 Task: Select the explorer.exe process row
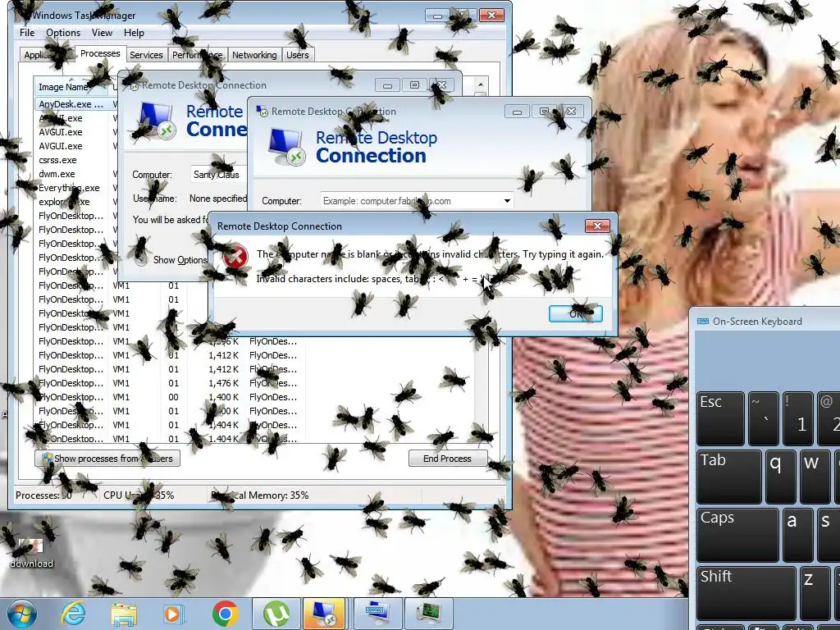tap(75, 202)
